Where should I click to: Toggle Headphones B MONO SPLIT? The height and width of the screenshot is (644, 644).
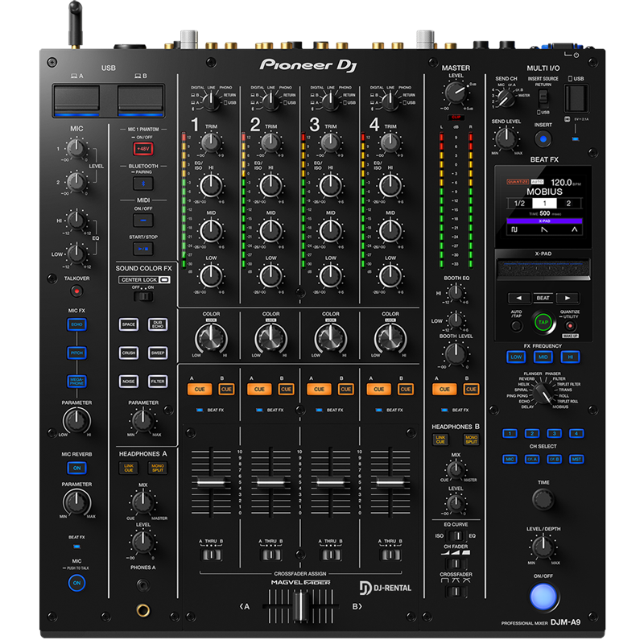click(471, 440)
